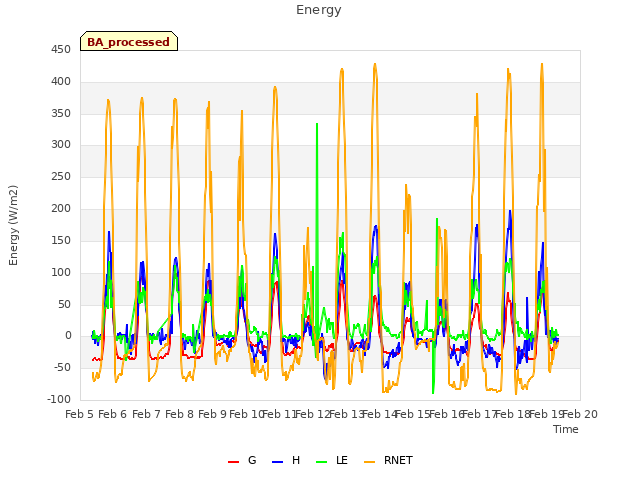This screenshot has width=640, height=480.
Task: Click the blue H legend color marker
Action: pos(277,462)
